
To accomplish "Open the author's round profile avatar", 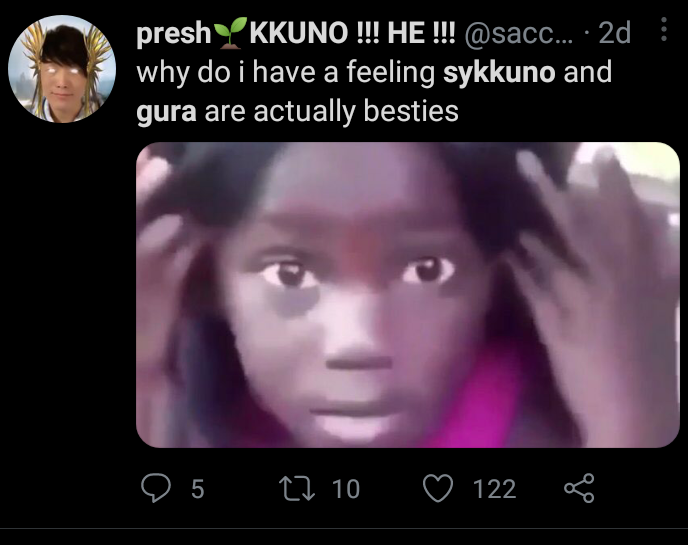I will click(62, 69).
